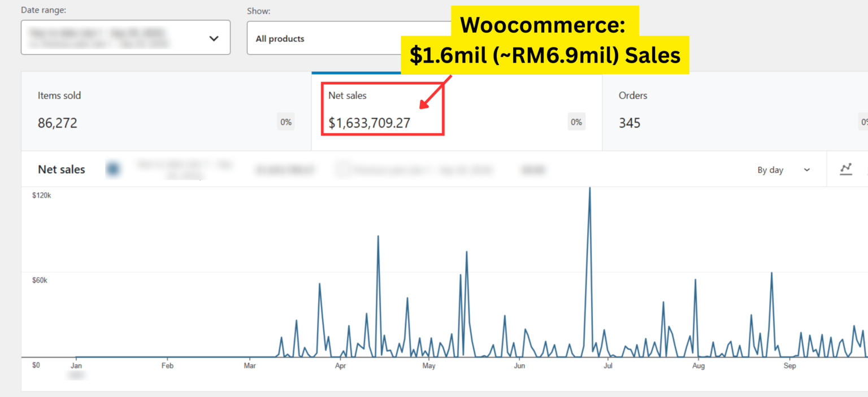
Task: Open the Date range dropdown
Action: coord(125,38)
